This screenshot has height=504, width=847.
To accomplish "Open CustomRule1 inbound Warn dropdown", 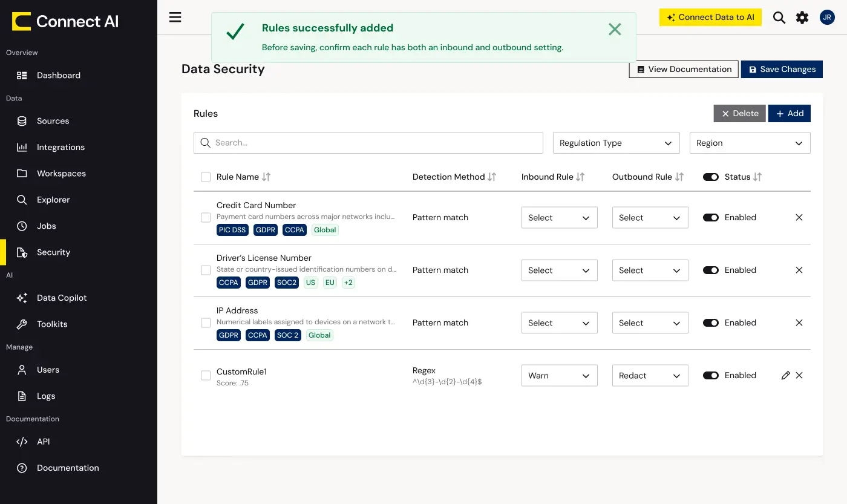I will click(560, 376).
